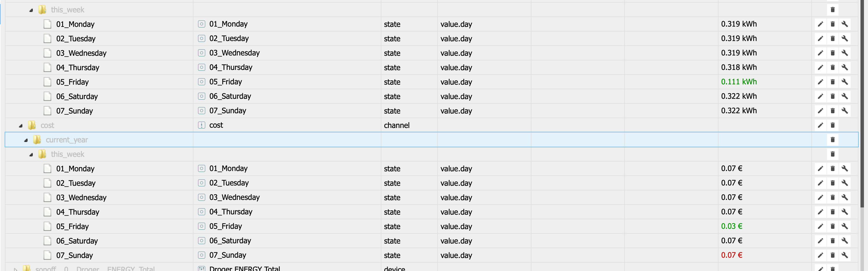The image size is (868, 271).
Task: Open wrench settings for 07_Sunday 0.322 kWh
Action: [844, 111]
